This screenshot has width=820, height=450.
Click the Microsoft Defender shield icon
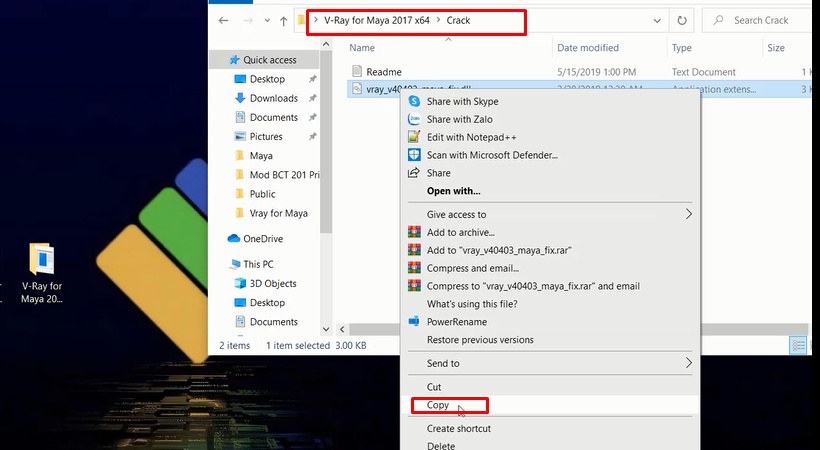414,155
